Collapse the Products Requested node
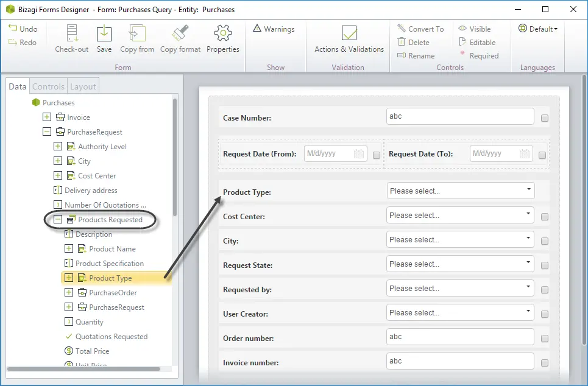Viewport: 588px width, 386px height. pyautogui.click(x=58, y=220)
